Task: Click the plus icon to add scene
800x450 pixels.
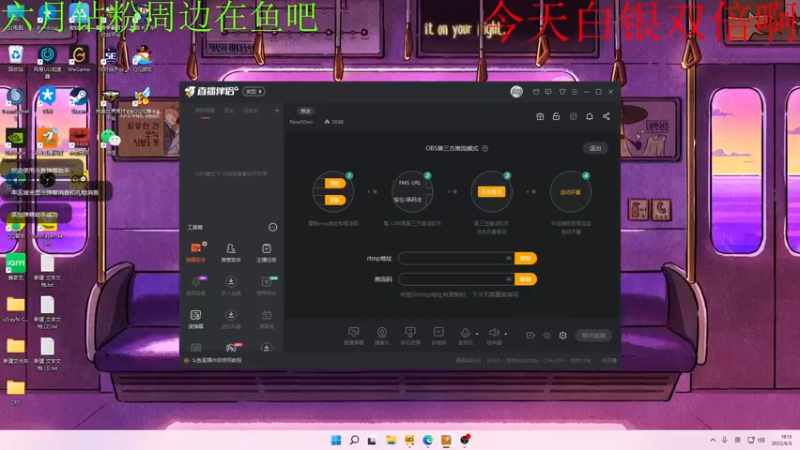Action: 277,110
